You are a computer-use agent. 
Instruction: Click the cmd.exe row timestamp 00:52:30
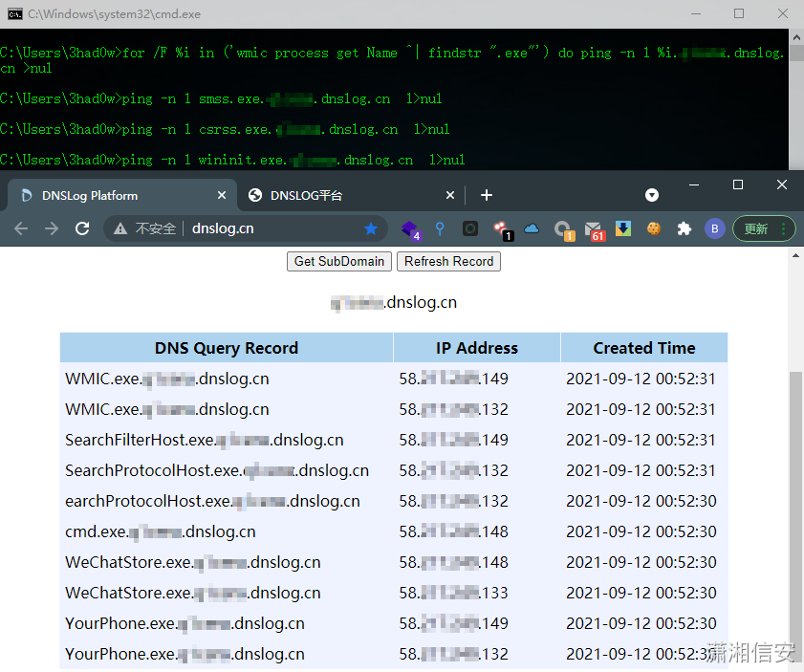pos(641,531)
